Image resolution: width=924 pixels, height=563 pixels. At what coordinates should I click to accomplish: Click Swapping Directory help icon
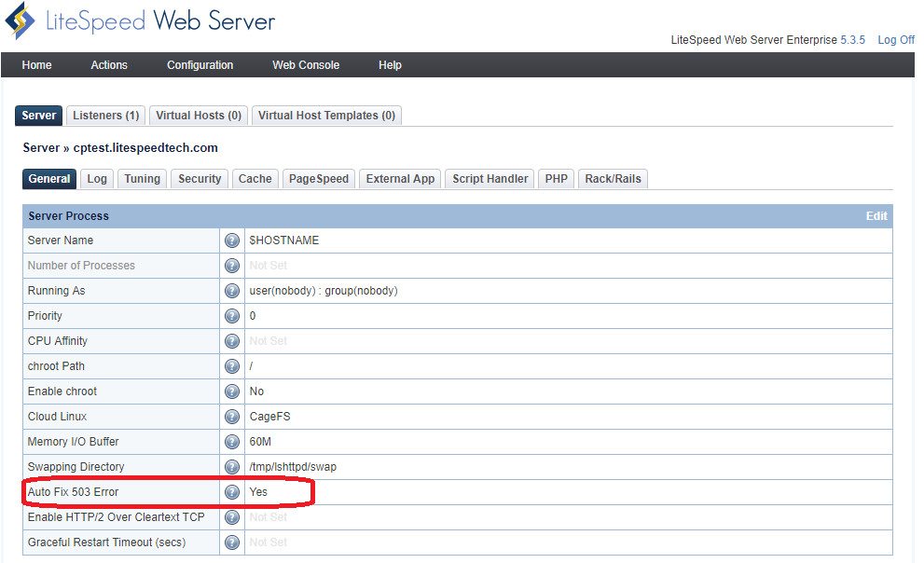(231, 466)
